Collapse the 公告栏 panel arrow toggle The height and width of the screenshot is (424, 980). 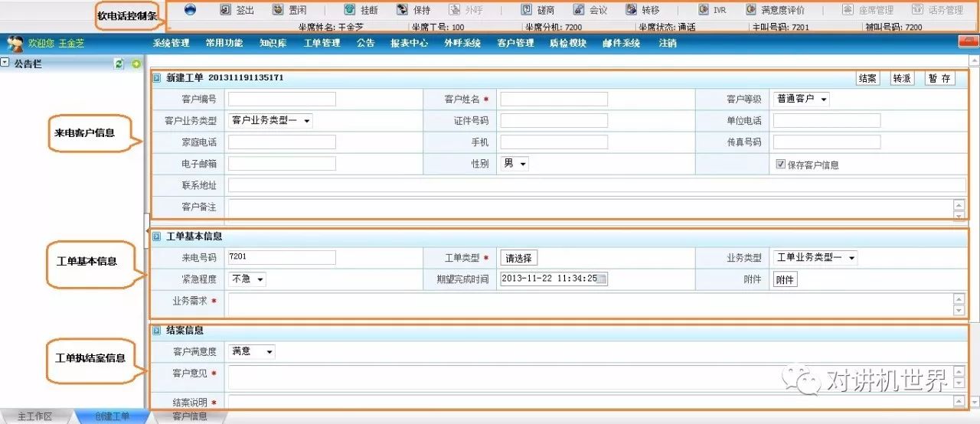click(5, 63)
